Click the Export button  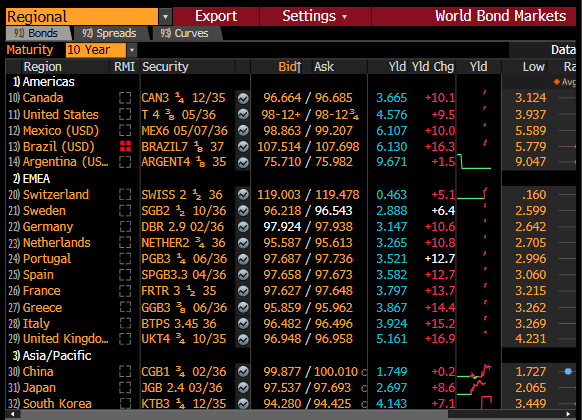tap(216, 16)
